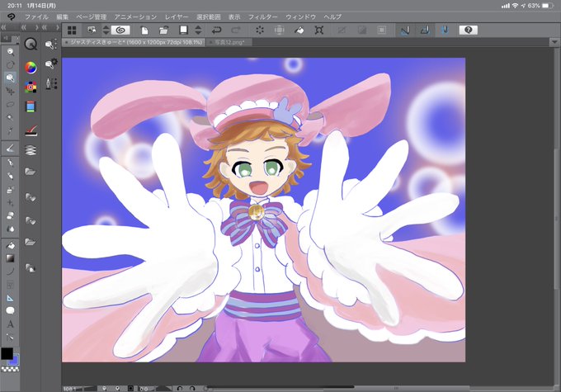Redo the undone action
This screenshot has width=561, height=392.
click(x=236, y=30)
